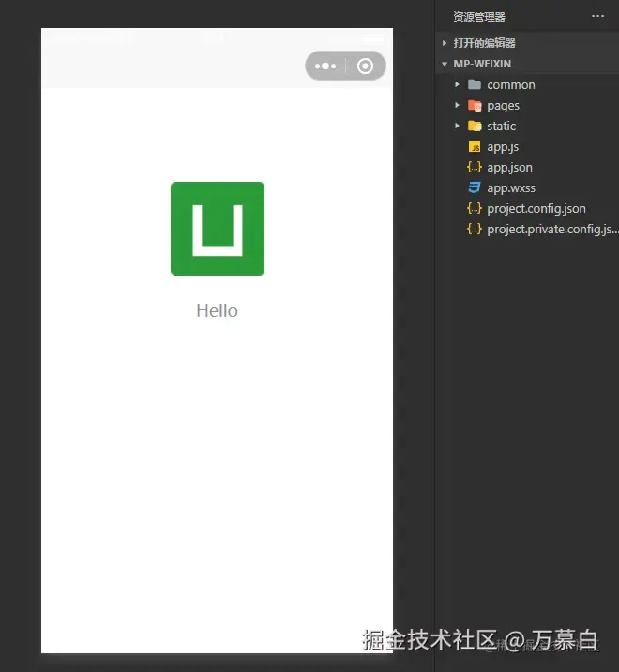619x672 pixels.
Task: Open the project.config.json file
Action: [536, 209]
